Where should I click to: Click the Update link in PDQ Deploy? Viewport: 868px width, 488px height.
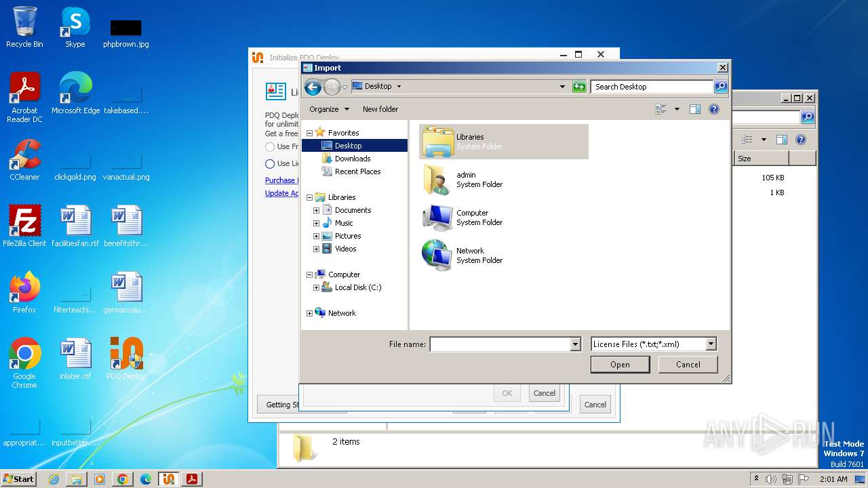click(281, 193)
